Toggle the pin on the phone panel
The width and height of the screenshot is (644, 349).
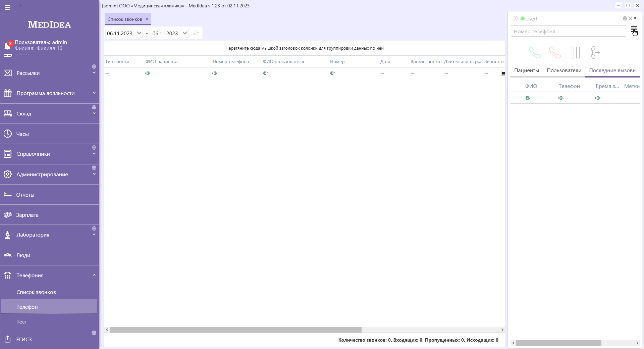[x=635, y=18]
